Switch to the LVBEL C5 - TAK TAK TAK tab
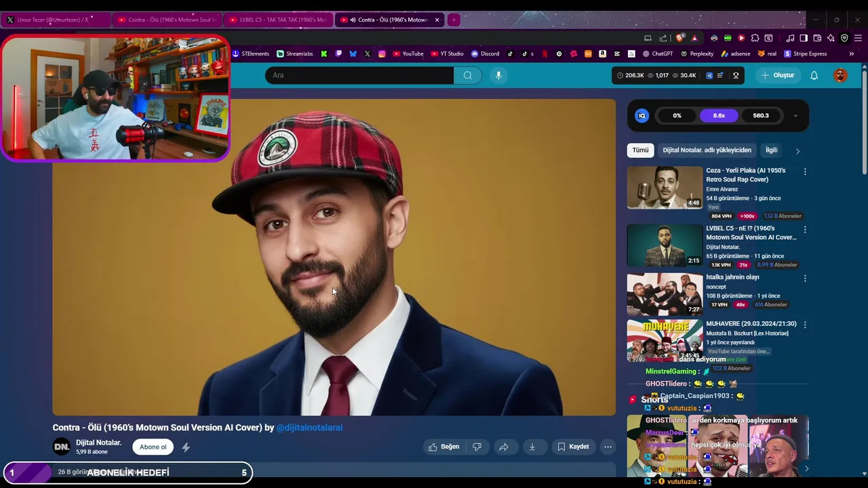The height and width of the screenshot is (488, 868). pyautogui.click(x=277, y=20)
